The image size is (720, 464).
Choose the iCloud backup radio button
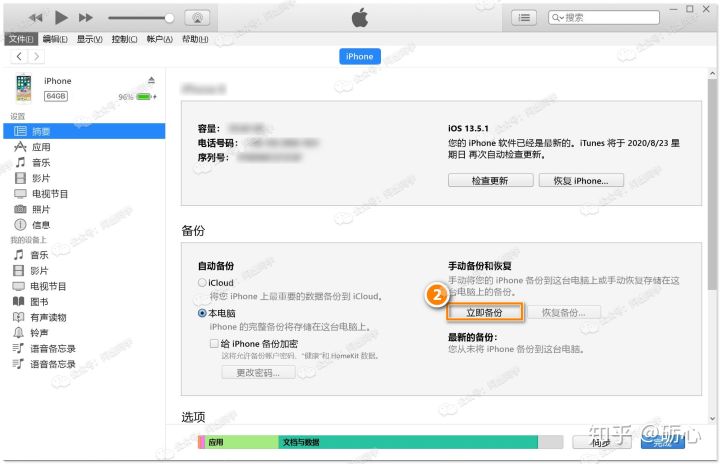tap(202, 283)
